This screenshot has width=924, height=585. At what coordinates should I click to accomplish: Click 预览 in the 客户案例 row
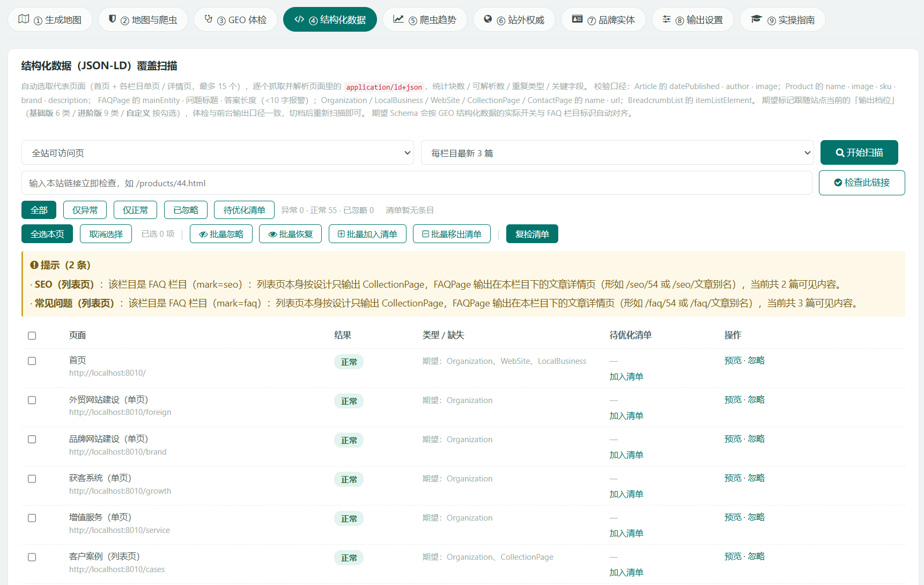(733, 556)
